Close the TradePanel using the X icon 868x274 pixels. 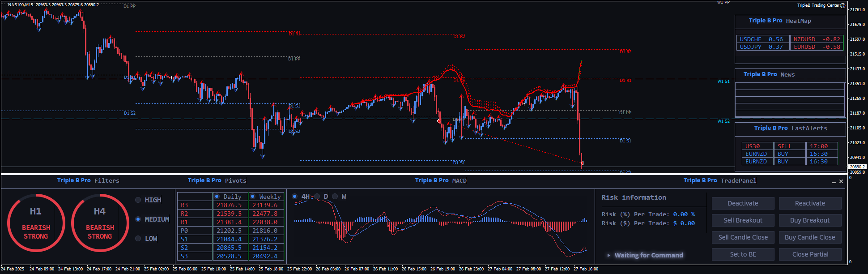pyautogui.click(x=841, y=181)
